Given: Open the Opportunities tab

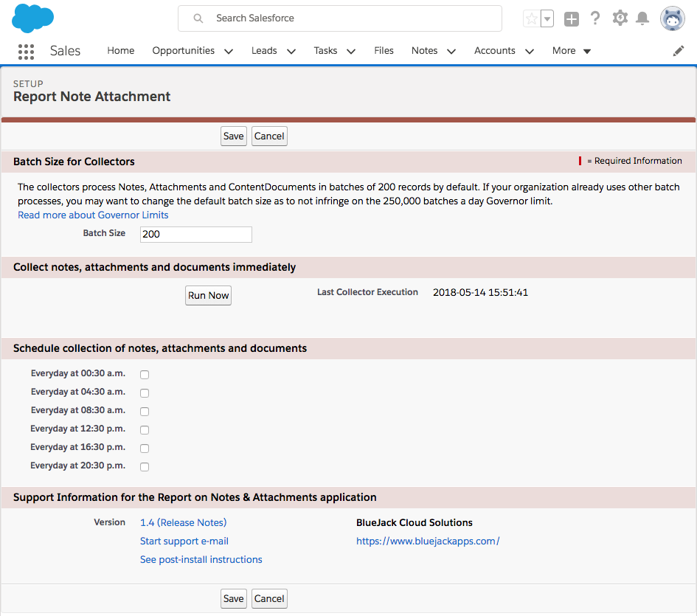Looking at the screenshot, I should [x=183, y=51].
